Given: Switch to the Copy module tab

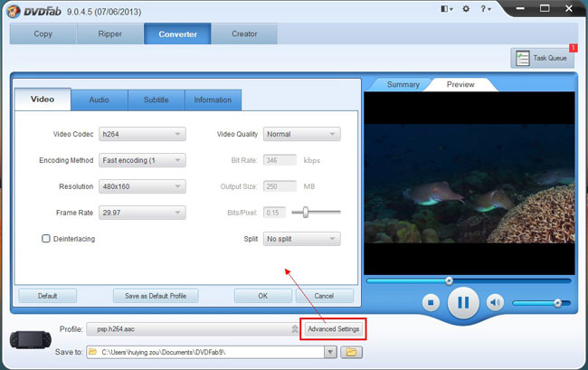Looking at the screenshot, I should coord(43,33).
